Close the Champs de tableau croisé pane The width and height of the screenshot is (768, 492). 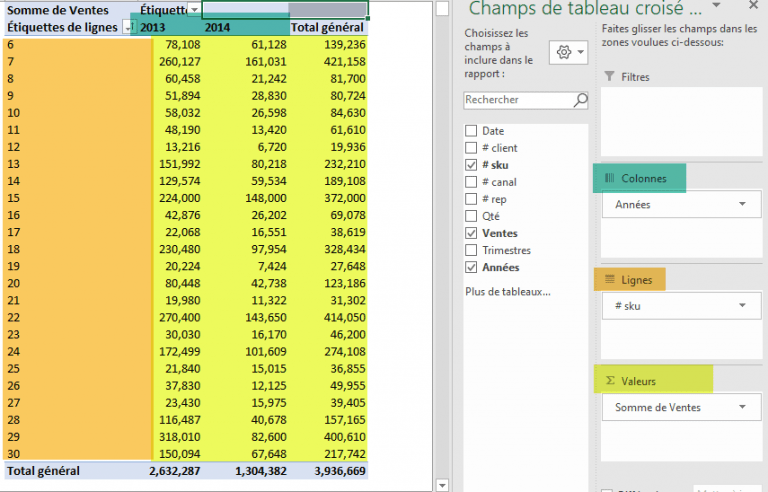753,5
